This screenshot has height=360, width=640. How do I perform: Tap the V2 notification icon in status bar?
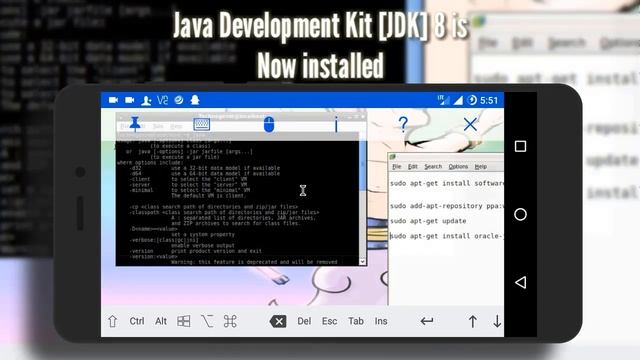pyautogui.click(x=162, y=100)
